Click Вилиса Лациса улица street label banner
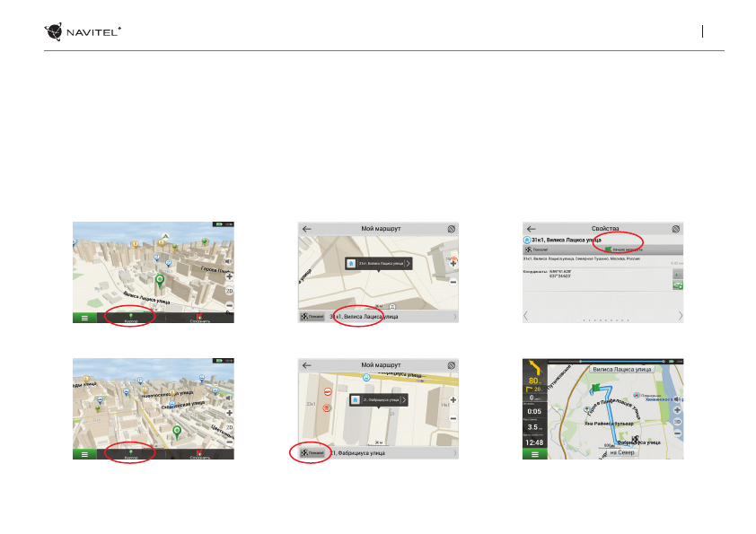756x534 pixels. (622, 369)
